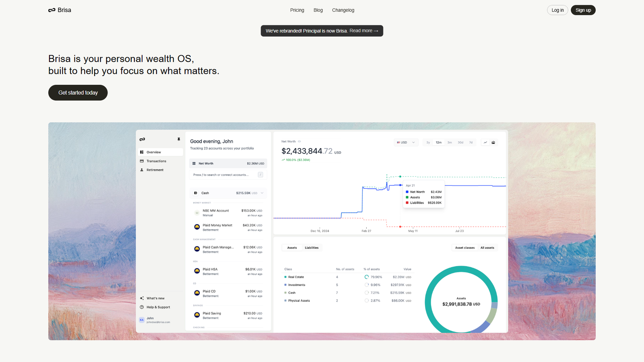Select the 30d time range
644x362 pixels.
tap(460, 142)
